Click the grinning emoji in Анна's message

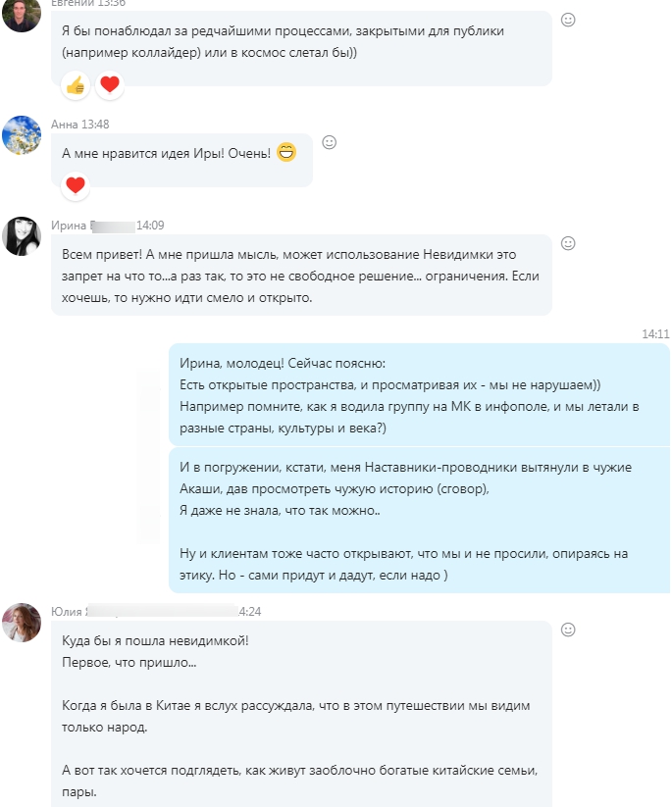click(286, 152)
